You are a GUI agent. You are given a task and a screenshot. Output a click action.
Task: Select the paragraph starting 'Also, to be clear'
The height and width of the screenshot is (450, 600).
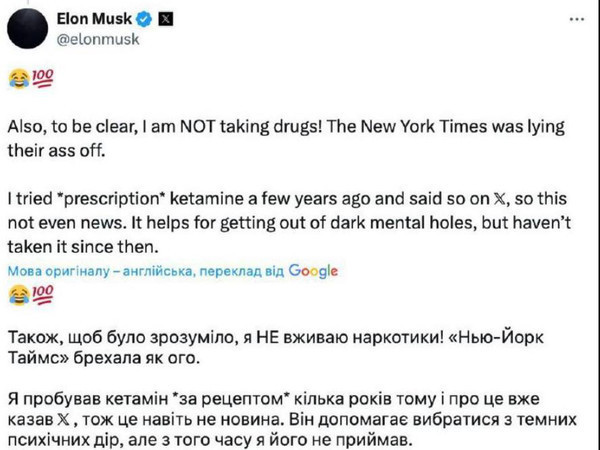(x=286, y=138)
